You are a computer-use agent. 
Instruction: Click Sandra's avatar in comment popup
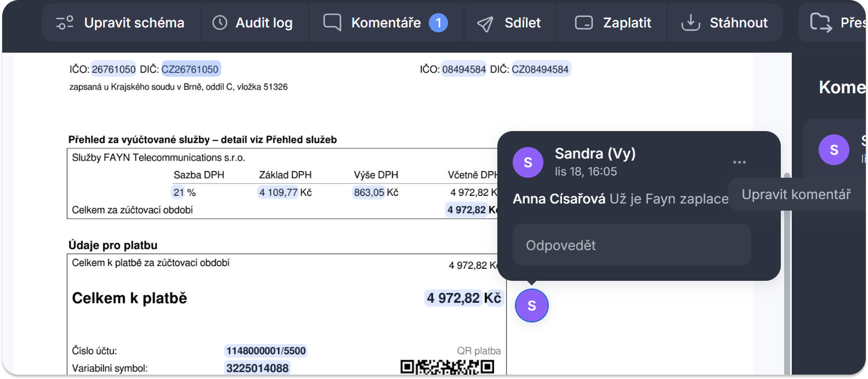tap(527, 162)
